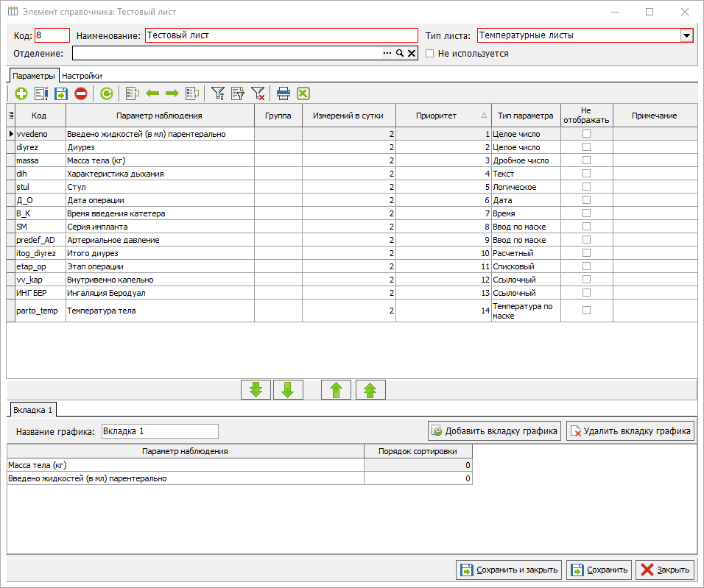Viewport: 704px width, 588px height.
Task: Click the magnifier search icon in Отделение
Action: point(400,53)
